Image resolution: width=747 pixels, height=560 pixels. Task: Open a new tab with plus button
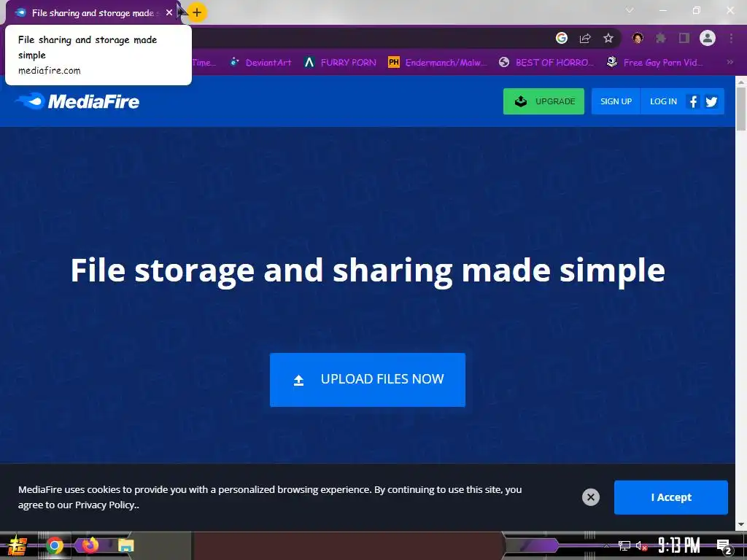click(197, 12)
